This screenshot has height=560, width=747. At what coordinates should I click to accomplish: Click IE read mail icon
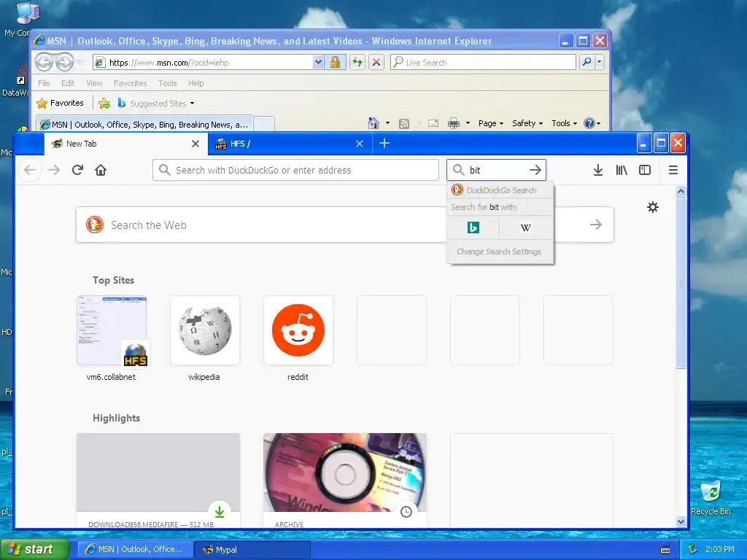pyautogui.click(x=433, y=123)
